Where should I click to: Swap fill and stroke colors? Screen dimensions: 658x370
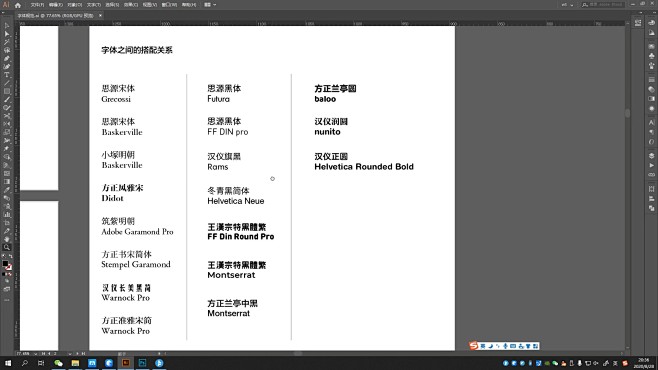(x=10, y=256)
